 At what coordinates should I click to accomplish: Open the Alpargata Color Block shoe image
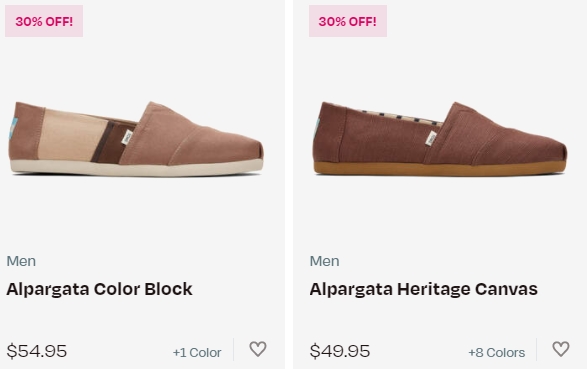click(x=136, y=139)
